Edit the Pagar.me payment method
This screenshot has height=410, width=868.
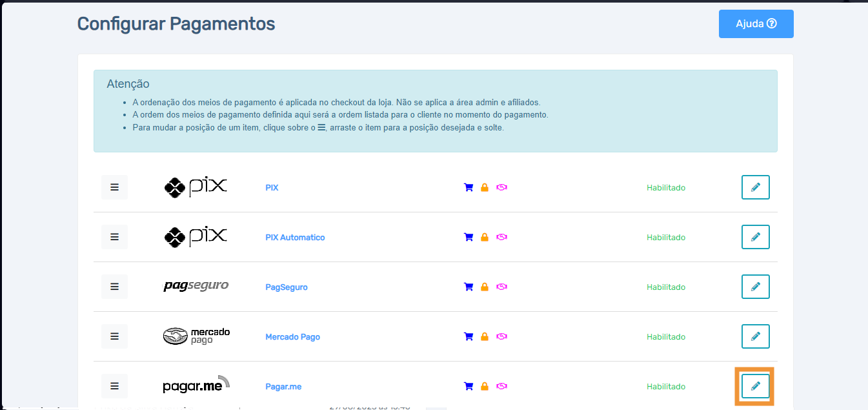coord(756,386)
